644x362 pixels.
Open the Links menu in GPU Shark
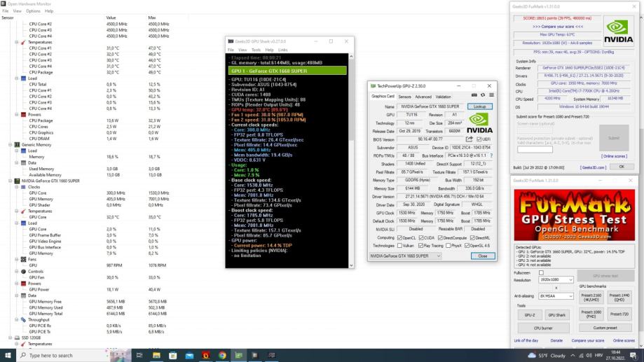pos(282,50)
